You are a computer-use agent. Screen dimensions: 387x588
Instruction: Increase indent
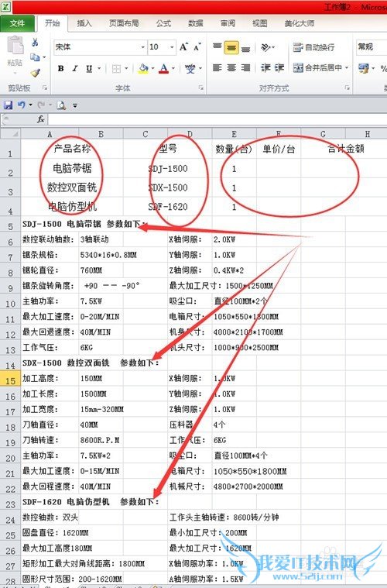click(279, 68)
